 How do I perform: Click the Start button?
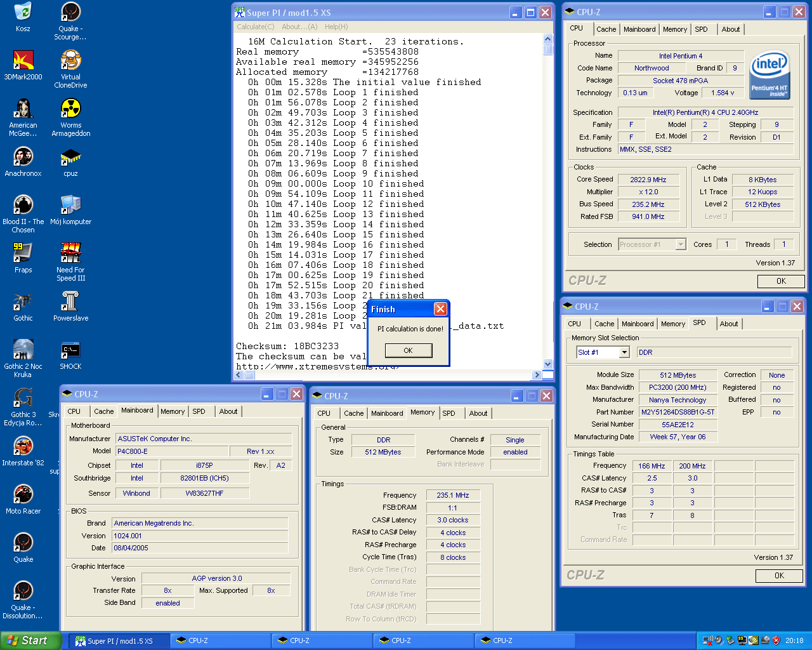[x=31, y=640]
